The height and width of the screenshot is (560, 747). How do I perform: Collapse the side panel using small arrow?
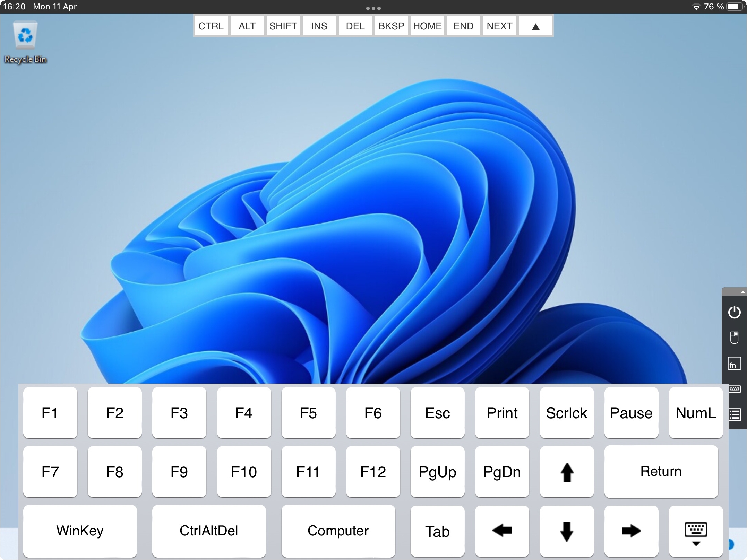[742, 292]
